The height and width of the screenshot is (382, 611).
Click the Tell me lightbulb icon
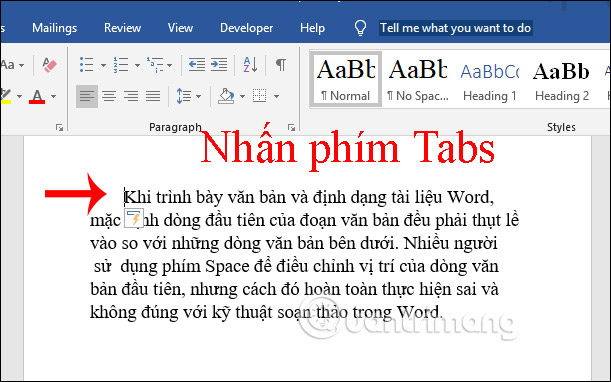(x=360, y=28)
